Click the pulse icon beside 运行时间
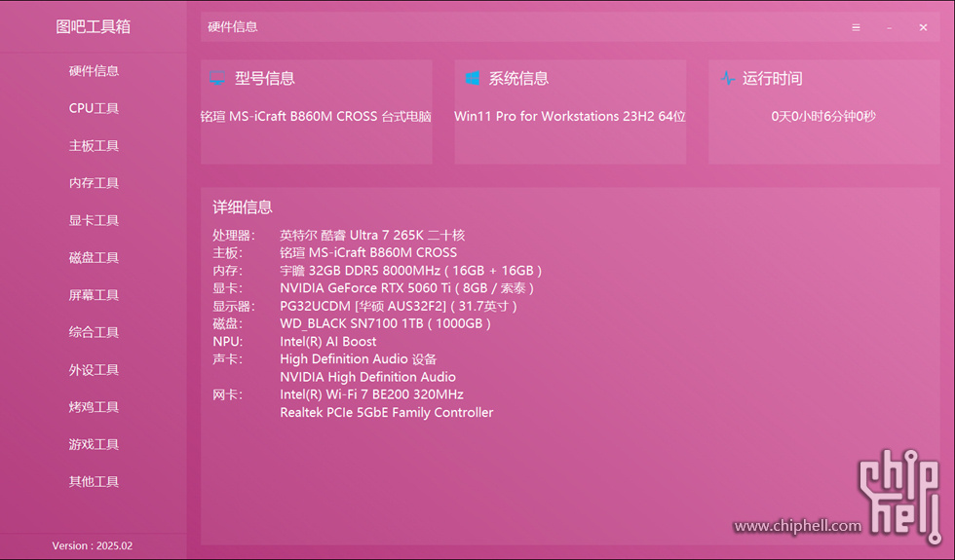The width and height of the screenshot is (955, 560). pyautogui.click(x=727, y=78)
